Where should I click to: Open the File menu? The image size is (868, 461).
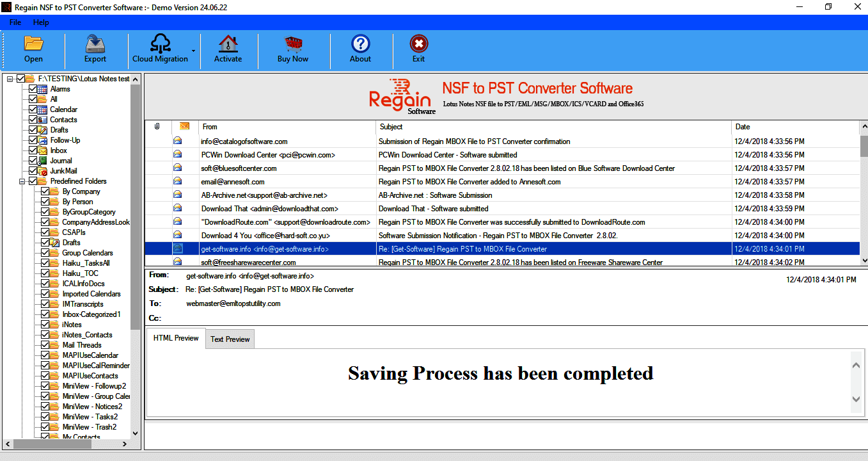15,22
